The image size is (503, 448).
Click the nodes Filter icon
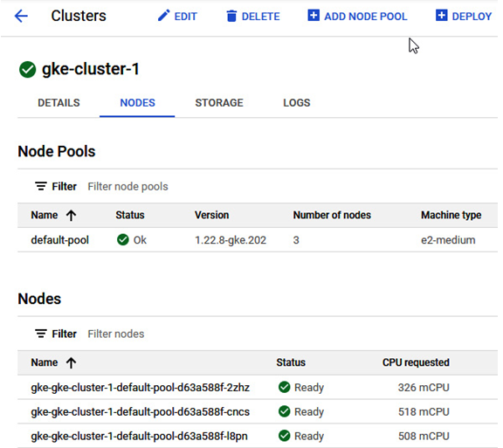pos(41,334)
